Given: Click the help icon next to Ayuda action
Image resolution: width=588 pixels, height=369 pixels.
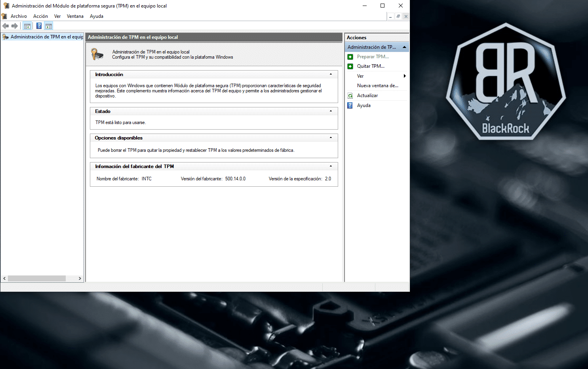Looking at the screenshot, I should (350, 105).
